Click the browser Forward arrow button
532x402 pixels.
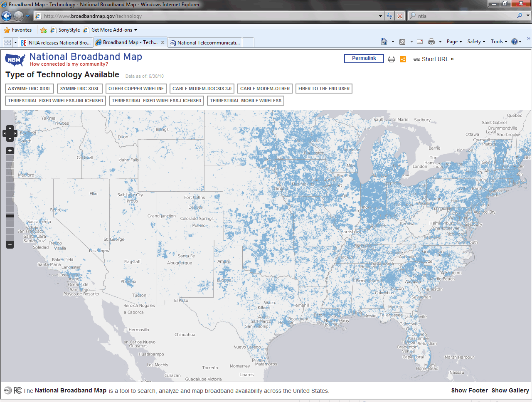(x=18, y=16)
